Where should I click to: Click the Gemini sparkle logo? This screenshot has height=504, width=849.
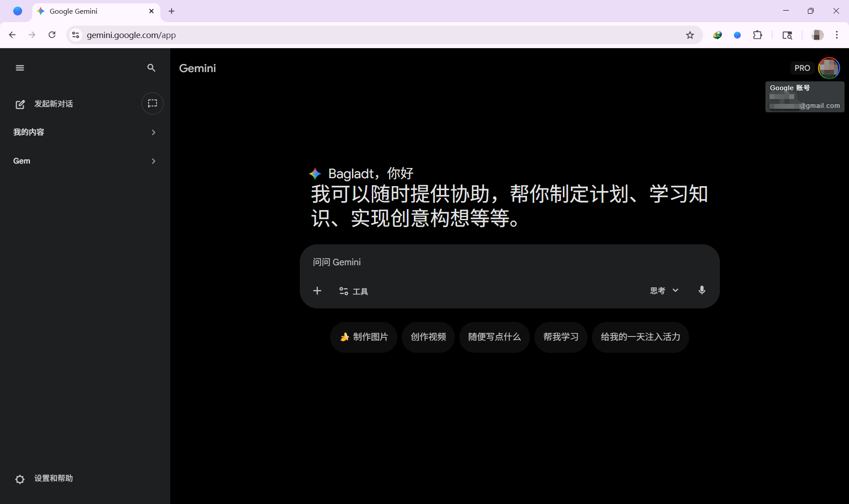[315, 173]
